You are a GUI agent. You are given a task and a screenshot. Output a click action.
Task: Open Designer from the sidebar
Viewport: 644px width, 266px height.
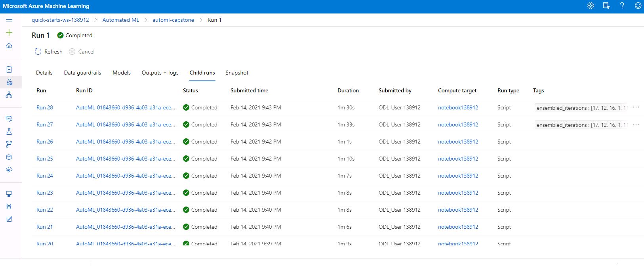pyautogui.click(x=9, y=95)
